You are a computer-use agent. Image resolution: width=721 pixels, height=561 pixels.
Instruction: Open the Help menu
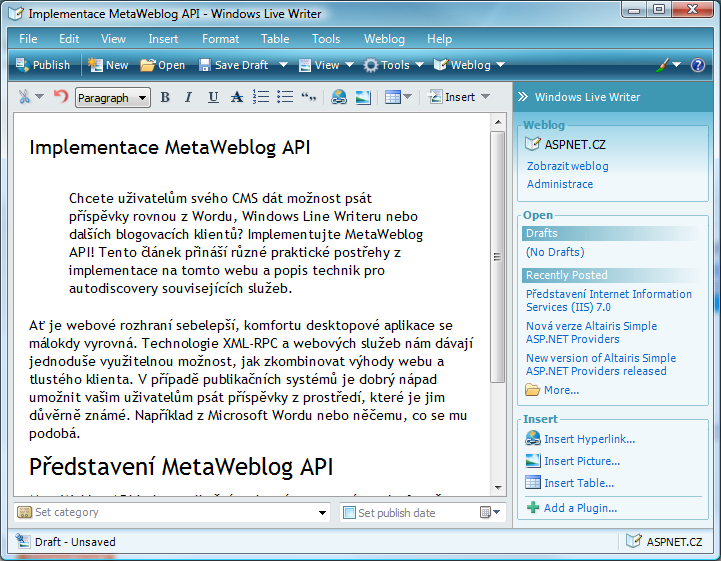tap(440, 39)
